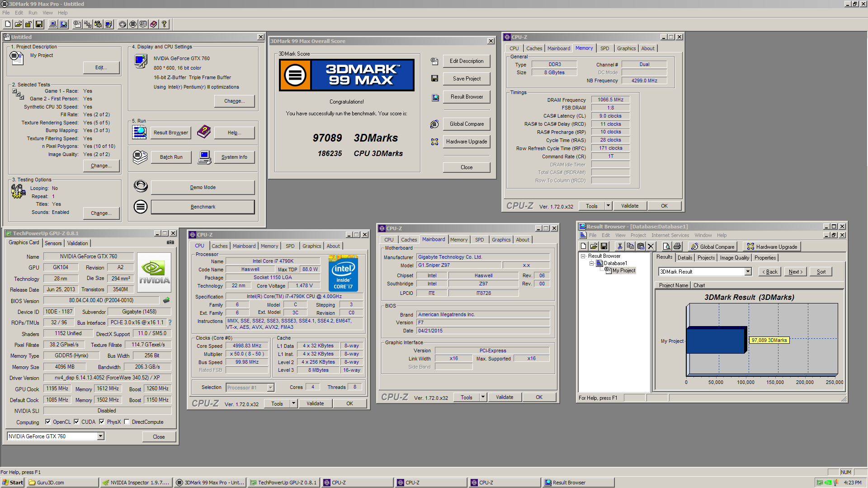Click the Batch Run button
The image size is (868, 488).
(x=171, y=157)
